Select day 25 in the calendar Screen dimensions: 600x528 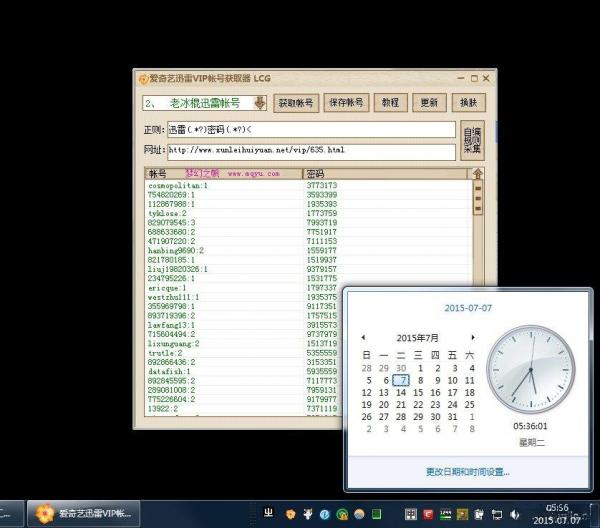(470, 405)
